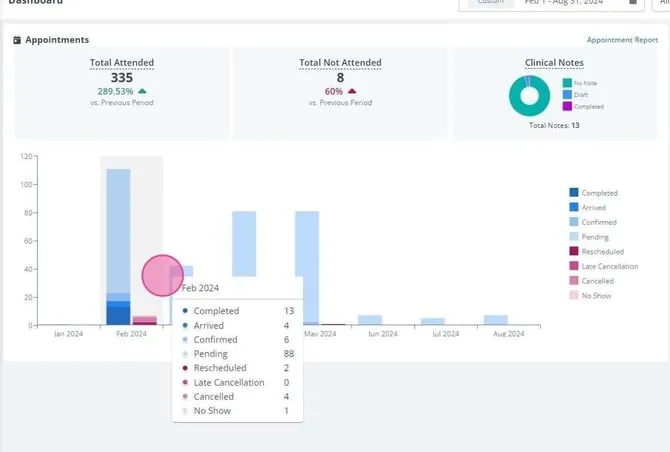Toggle No Show series in legend
This screenshot has width=670, height=452.
(574, 295)
